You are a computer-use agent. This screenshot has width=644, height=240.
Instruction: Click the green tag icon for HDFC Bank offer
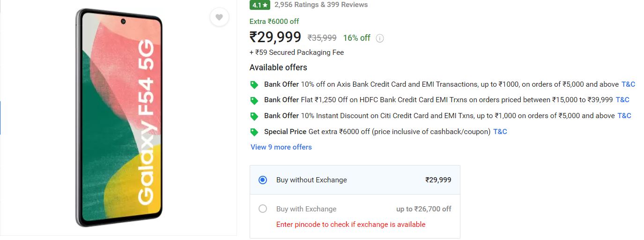click(254, 100)
